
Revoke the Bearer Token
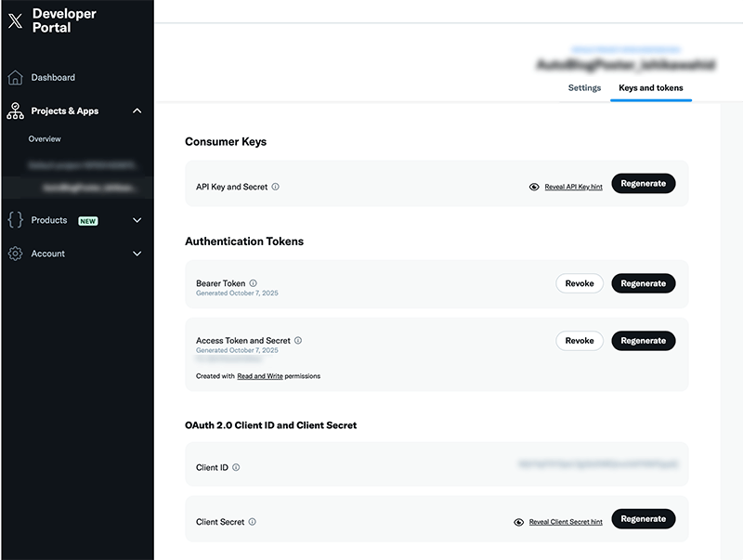(x=580, y=283)
